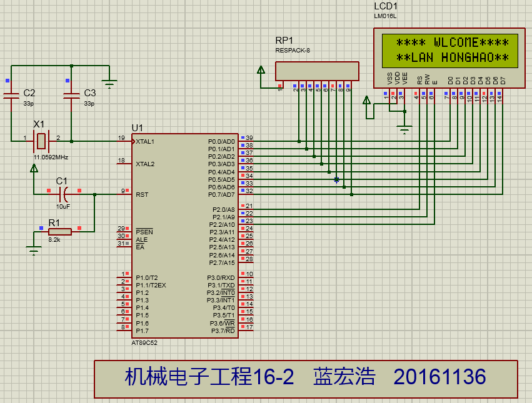This screenshot has height=403, width=532.
Task: Click pin number 32 on U1
Action: pos(249,191)
